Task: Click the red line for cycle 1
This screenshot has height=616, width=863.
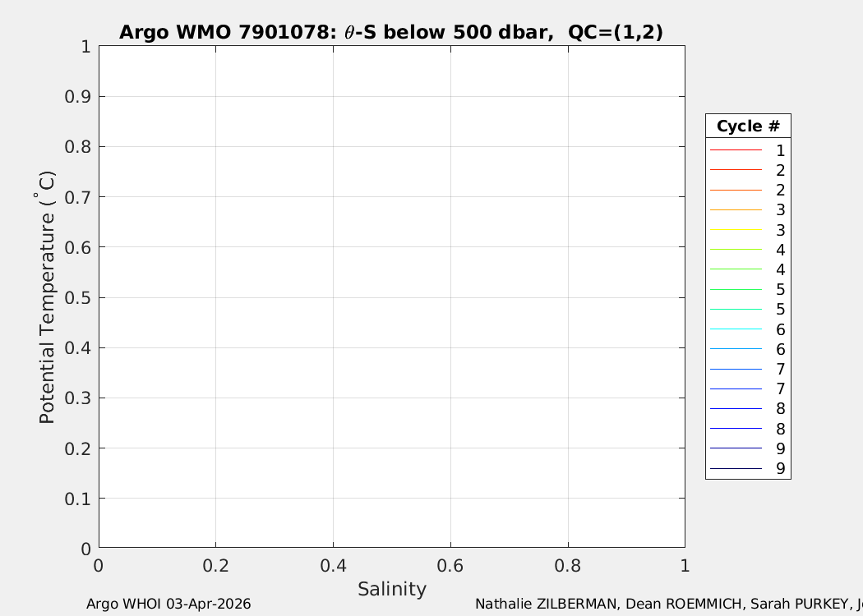Action: (x=736, y=150)
